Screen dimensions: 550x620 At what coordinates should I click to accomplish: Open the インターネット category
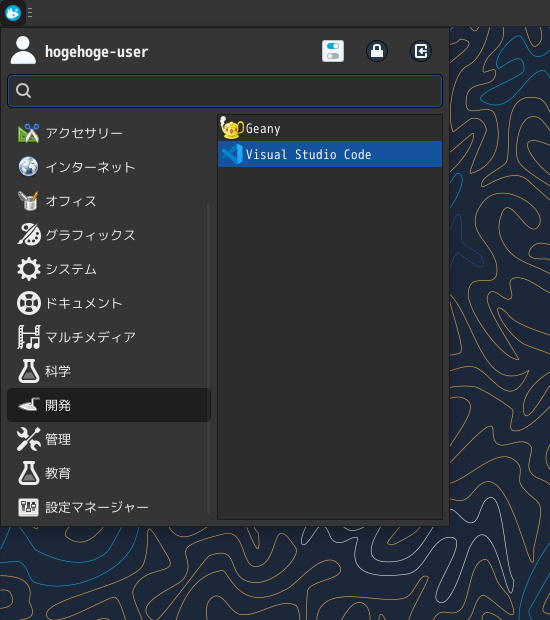[x=109, y=167]
